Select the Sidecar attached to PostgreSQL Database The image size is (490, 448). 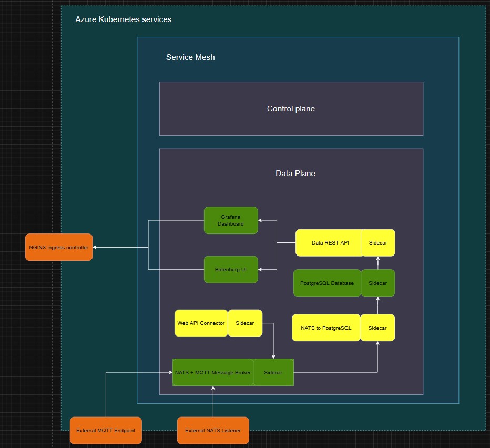pos(377,283)
